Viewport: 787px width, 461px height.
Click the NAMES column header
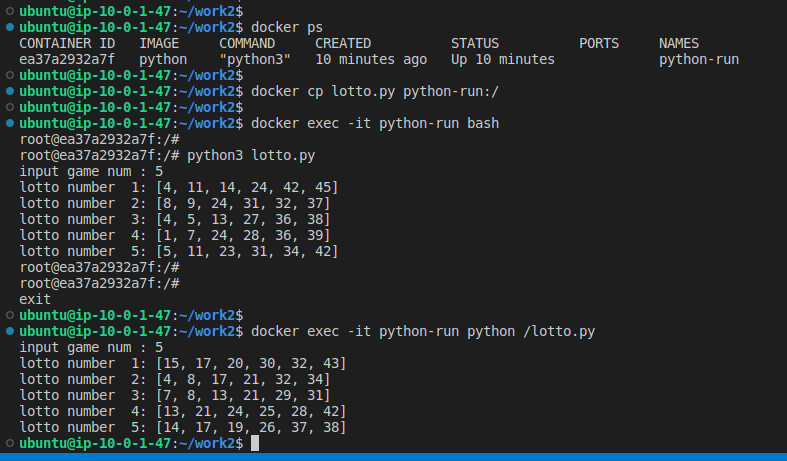[679, 43]
